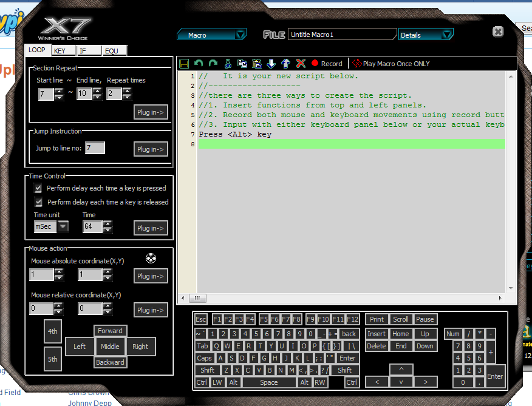The height and width of the screenshot is (406, 532).
Task: Click the Paste clipboard icon
Action: [x=256, y=63]
